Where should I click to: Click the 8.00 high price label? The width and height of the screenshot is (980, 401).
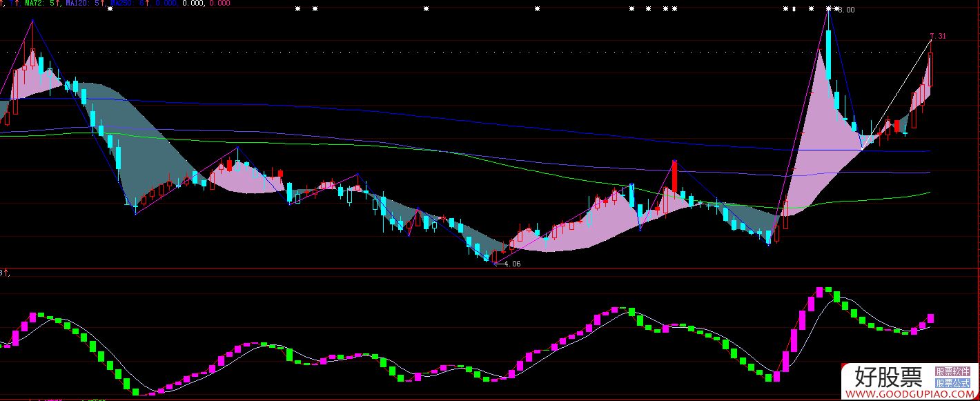click(847, 10)
